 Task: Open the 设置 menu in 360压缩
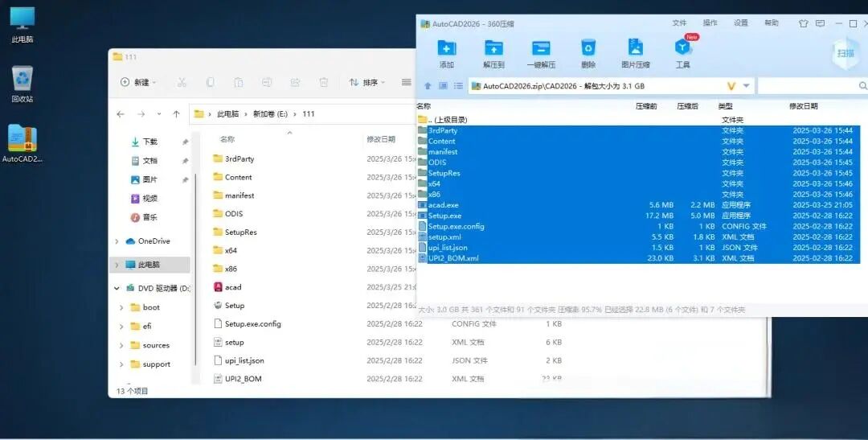(741, 23)
